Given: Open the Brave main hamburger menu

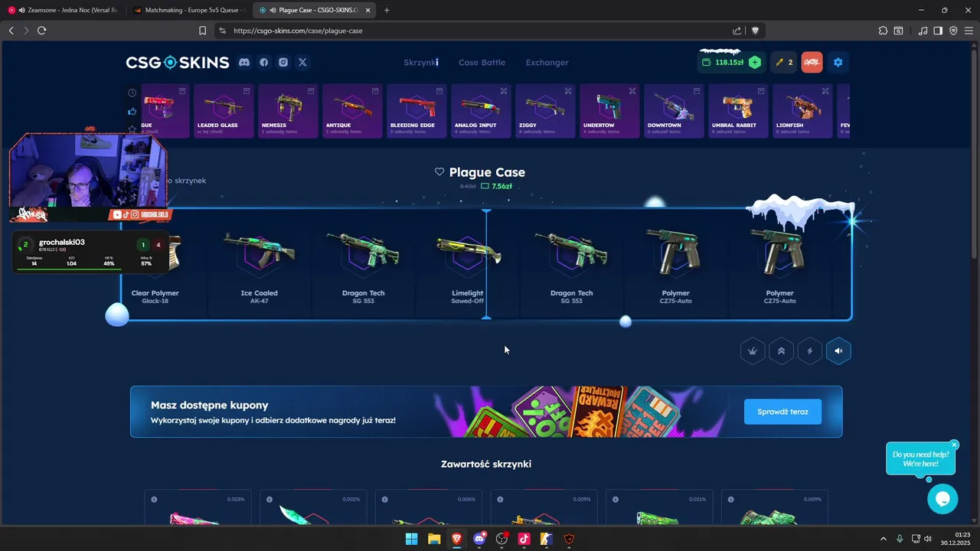Looking at the screenshot, I should (969, 31).
